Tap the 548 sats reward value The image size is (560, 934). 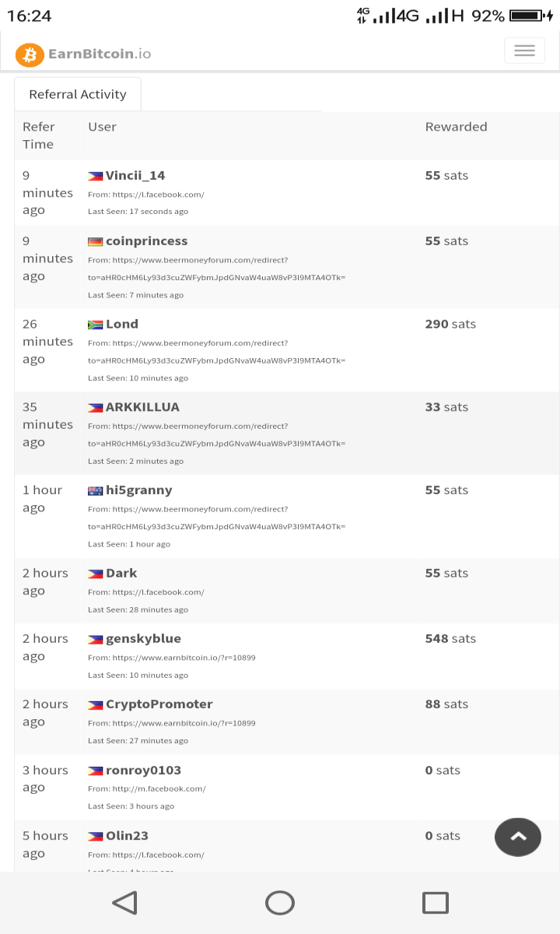tap(450, 638)
